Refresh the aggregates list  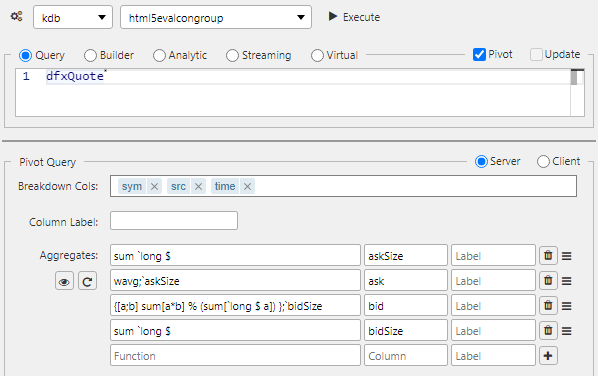coord(87,281)
